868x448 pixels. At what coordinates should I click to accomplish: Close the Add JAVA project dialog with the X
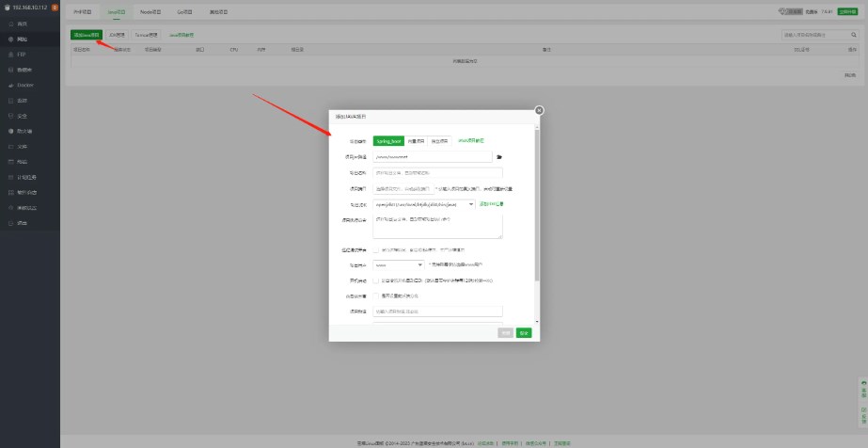point(539,110)
